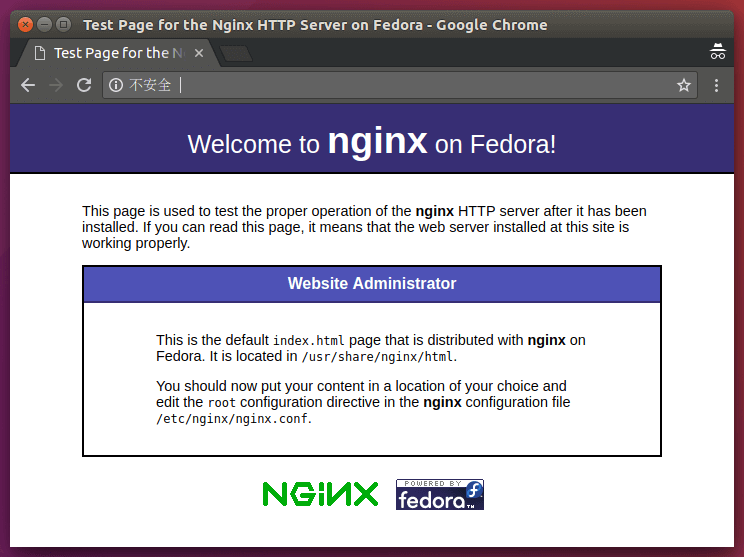Click the Powered by Fedora badge
The image size is (744, 557).
[440, 494]
